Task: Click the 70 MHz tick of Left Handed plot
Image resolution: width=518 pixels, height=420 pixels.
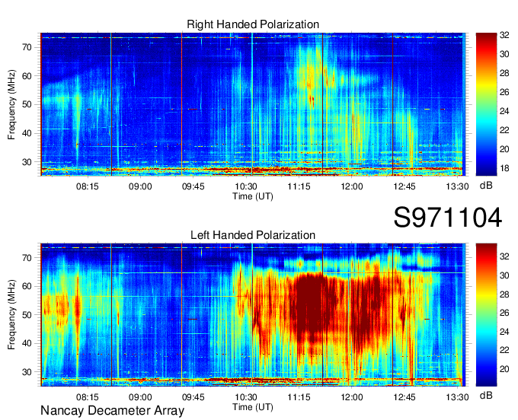Action: click(27, 258)
